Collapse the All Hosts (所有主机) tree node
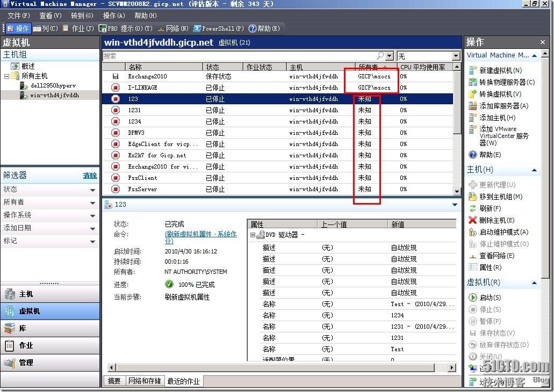Image resolution: width=554 pixels, height=392 pixels. [x=6, y=76]
